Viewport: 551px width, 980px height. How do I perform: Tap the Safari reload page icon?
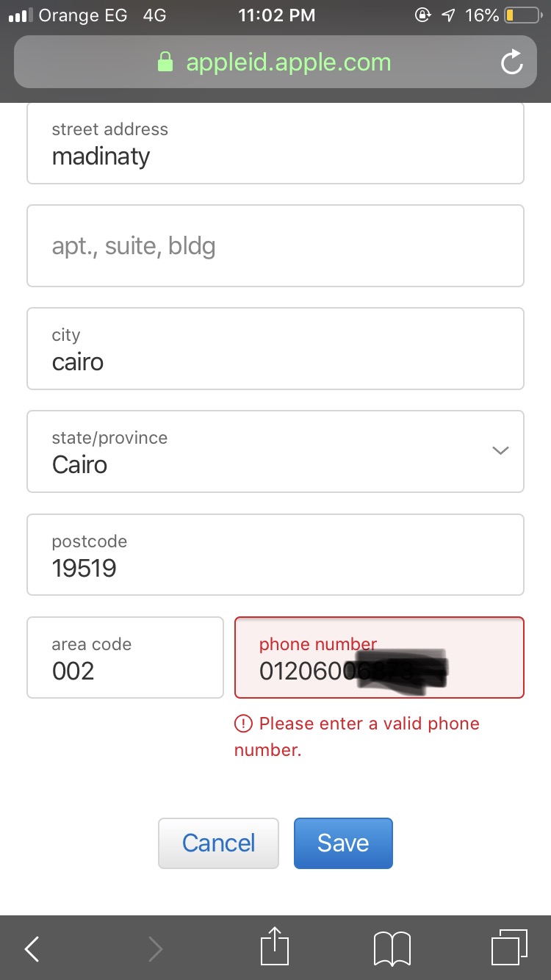pos(511,62)
